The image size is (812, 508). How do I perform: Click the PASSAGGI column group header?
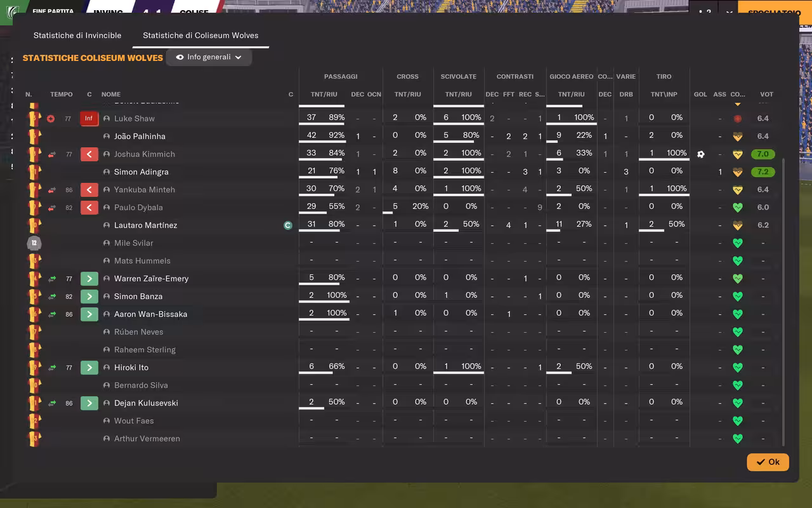(341, 77)
